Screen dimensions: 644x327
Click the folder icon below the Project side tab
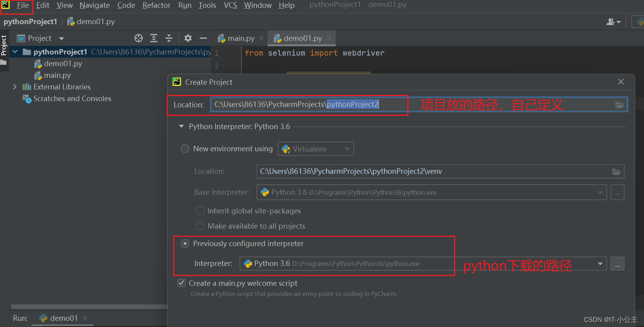pyautogui.click(x=4, y=63)
